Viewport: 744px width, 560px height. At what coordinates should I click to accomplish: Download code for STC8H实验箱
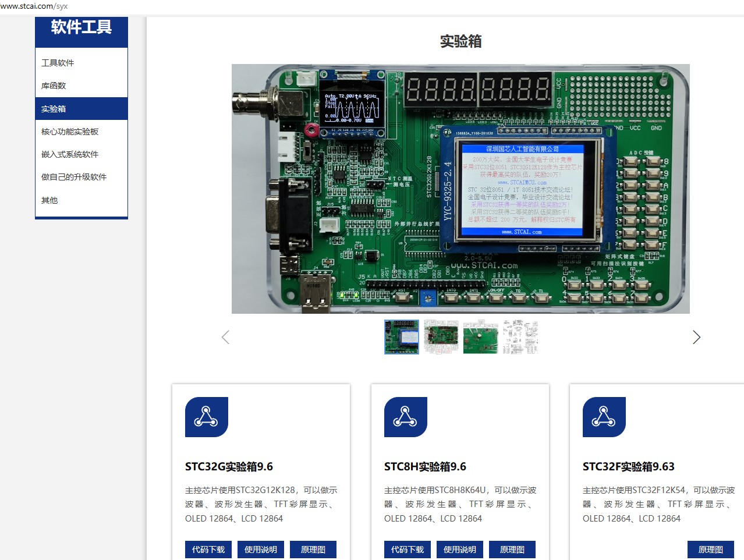click(408, 550)
